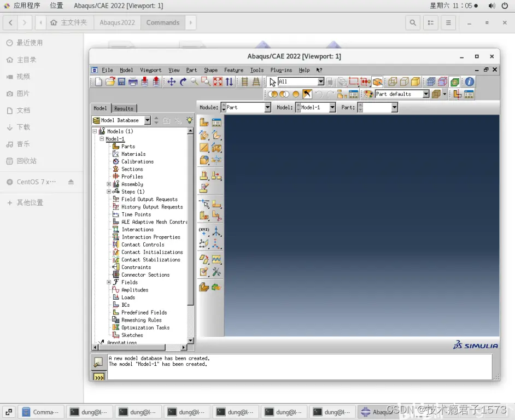Viewport: 515px width, 420px height.
Task: Click the message area command prompt arrows
Action: point(99,376)
